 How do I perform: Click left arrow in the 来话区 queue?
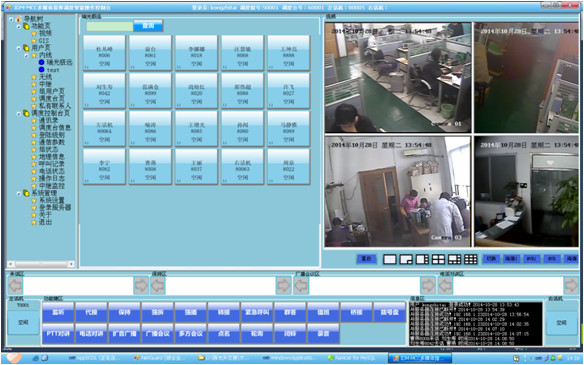16,286
